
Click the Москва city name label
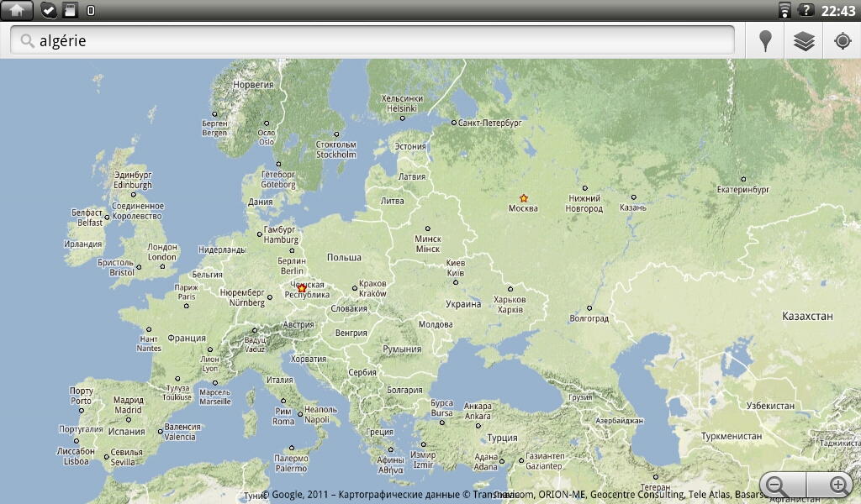[523, 208]
